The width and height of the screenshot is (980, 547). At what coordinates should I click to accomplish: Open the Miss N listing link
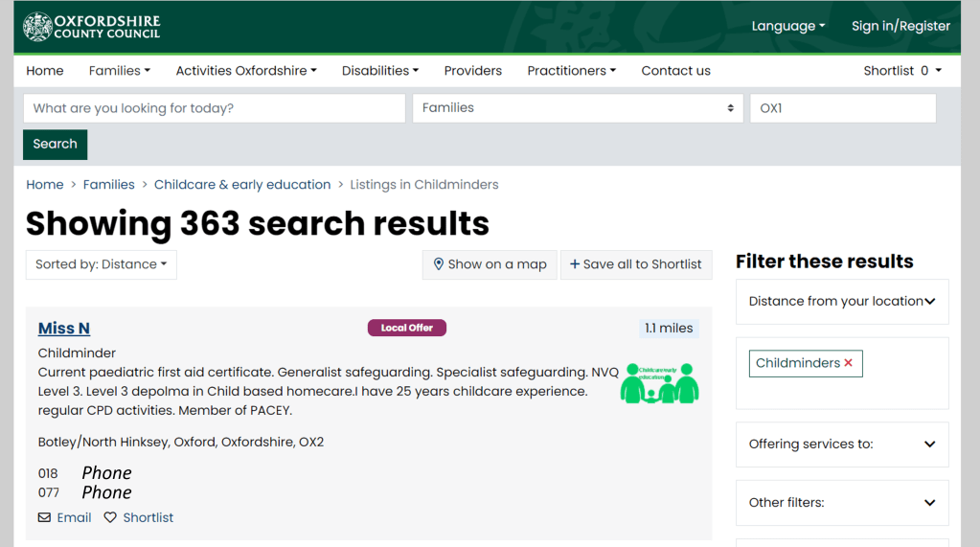pyautogui.click(x=64, y=329)
